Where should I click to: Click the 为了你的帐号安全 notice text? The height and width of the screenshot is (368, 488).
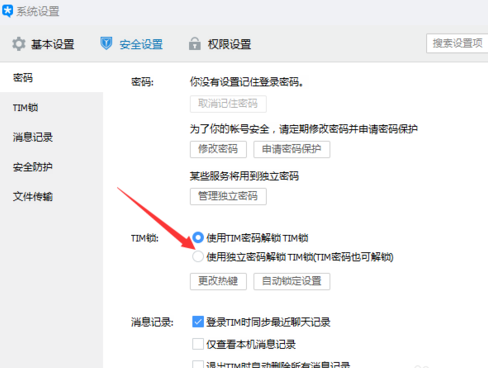click(304, 129)
